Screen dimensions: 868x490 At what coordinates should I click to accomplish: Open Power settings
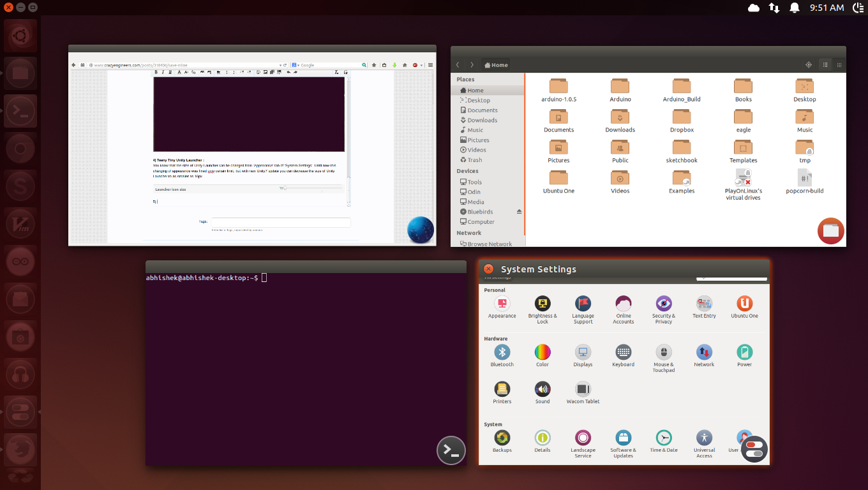pyautogui.click(x=744, y=355)
